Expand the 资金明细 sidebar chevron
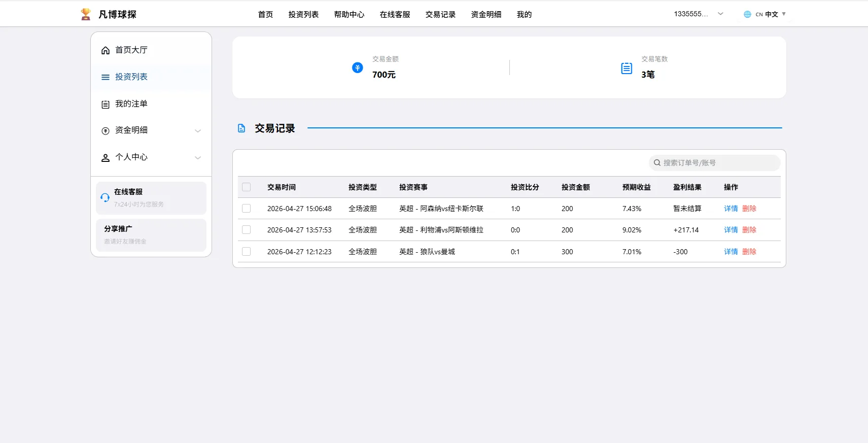The height and width of the screenshot is (443, 868). tap(198, 131)
